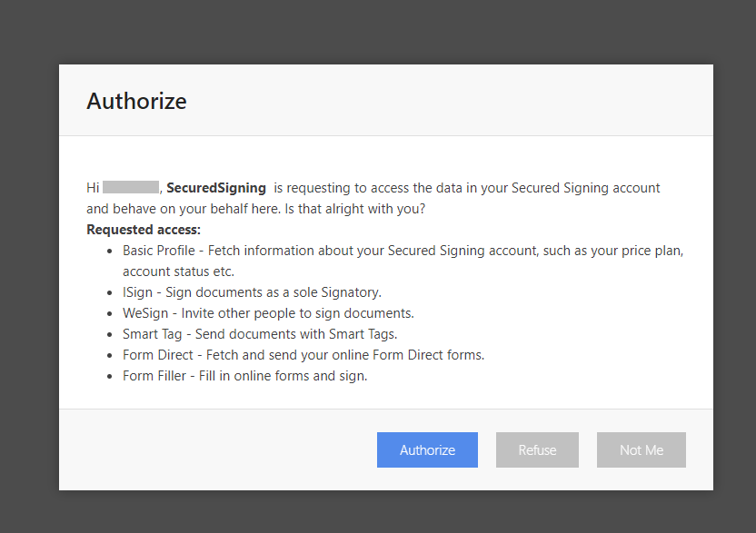Decline access with the Refuse button
Screen dimensions: 756x533
(x=537, y=449)
